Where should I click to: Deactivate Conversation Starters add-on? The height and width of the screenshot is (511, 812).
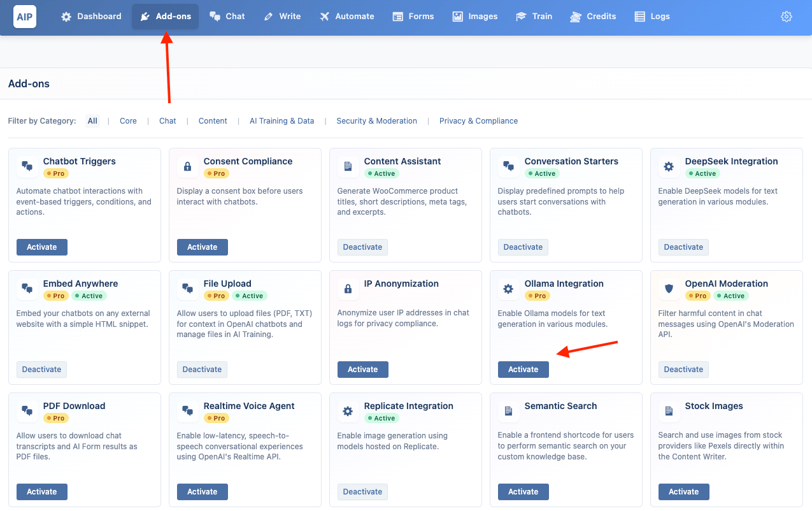coord(523,247)
